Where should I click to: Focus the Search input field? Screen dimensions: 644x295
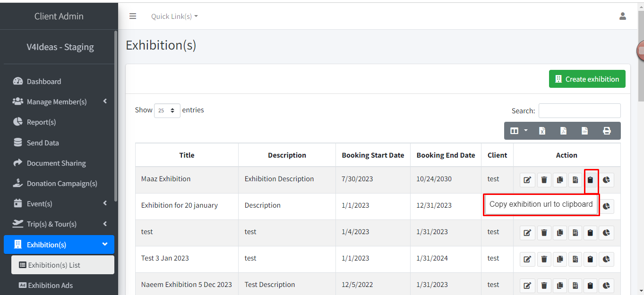point(579,111)
